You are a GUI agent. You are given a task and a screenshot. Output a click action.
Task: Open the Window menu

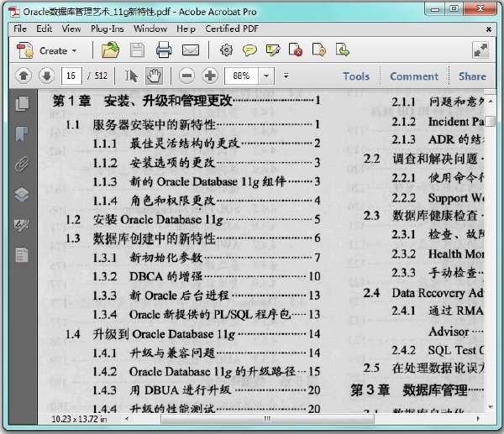[x=150, y=29]
